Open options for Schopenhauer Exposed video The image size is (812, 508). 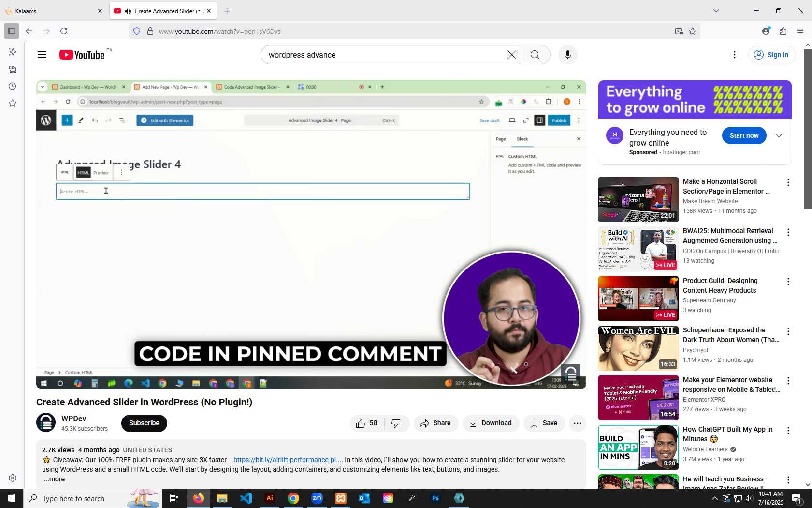pyautogui.click(x=788, y=331)
